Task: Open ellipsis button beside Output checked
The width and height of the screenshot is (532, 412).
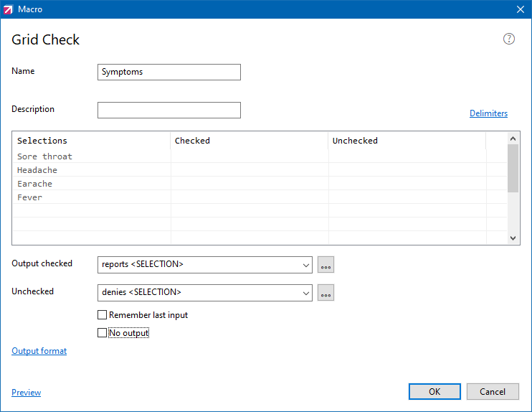Action: [x=326, y=265]
